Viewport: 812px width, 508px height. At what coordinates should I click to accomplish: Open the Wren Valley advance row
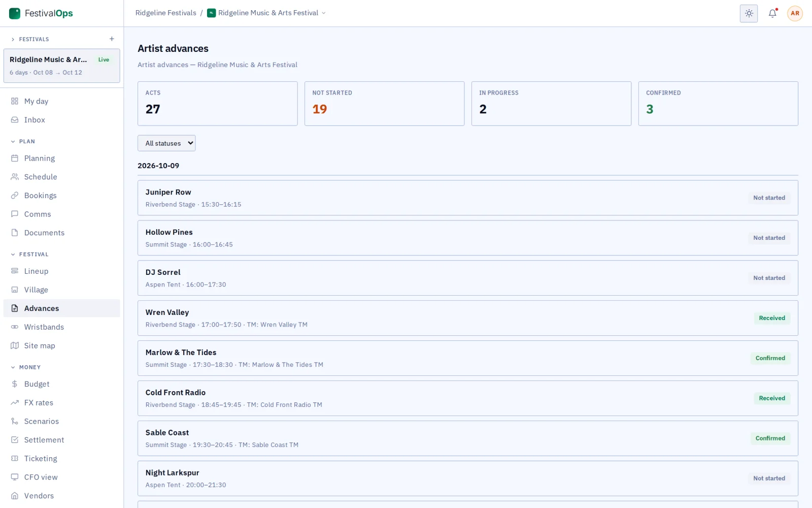tap(467, 318)
